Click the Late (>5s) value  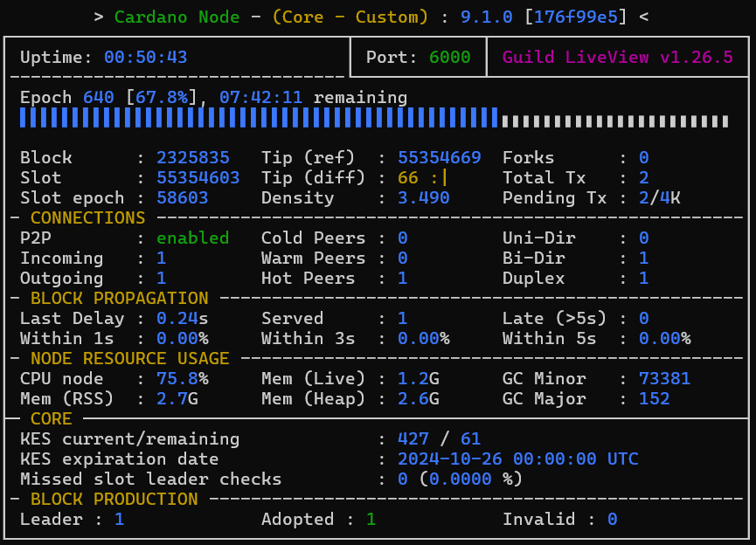[643, 319]
